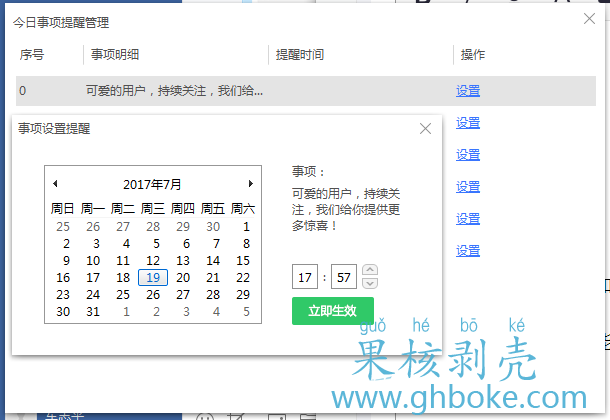
Task: Click the 2017年7月 calendar title
Action: 152,185
